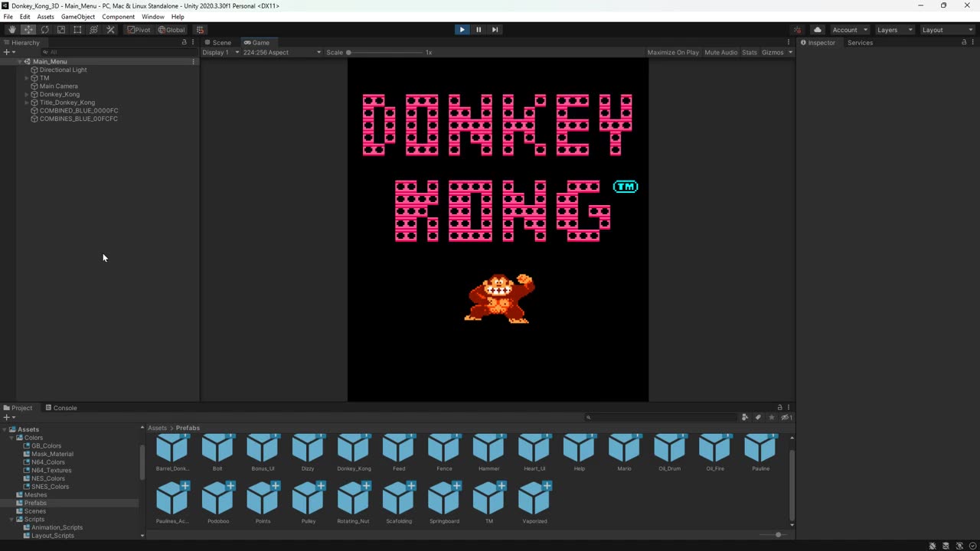The image size is (980, 551).
Task: Toggle Gizmos in Game view
Action: [x=773, y=52]
